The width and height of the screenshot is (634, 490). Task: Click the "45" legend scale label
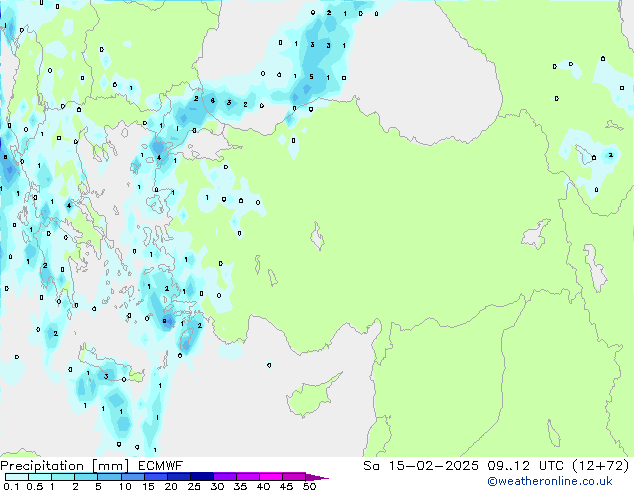tap(286, 486)
